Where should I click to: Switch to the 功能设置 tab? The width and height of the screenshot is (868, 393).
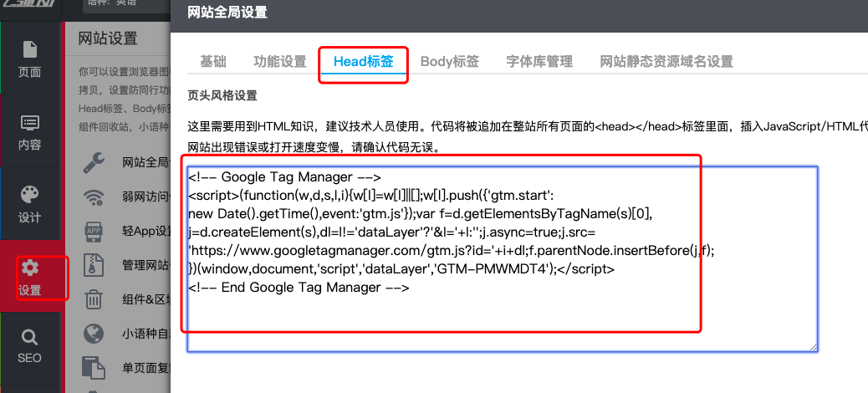click(280, 61)
